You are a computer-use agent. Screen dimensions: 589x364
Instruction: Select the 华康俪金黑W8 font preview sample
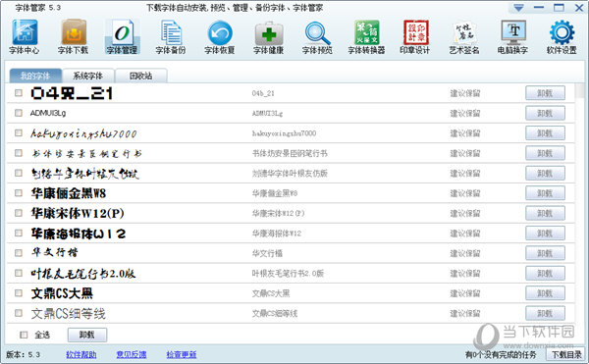click(x=69, y=193)
